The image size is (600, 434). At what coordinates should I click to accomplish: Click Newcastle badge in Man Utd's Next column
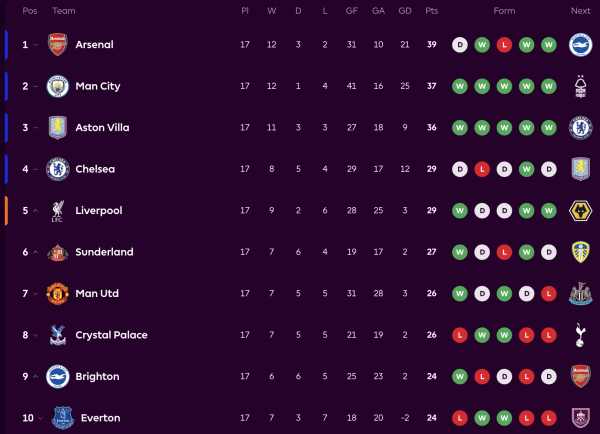click(x=580, y=294)
